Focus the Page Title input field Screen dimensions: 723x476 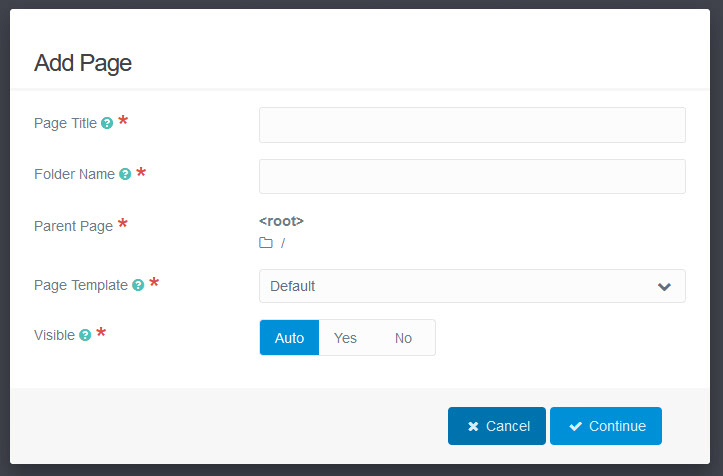(472, 125)
